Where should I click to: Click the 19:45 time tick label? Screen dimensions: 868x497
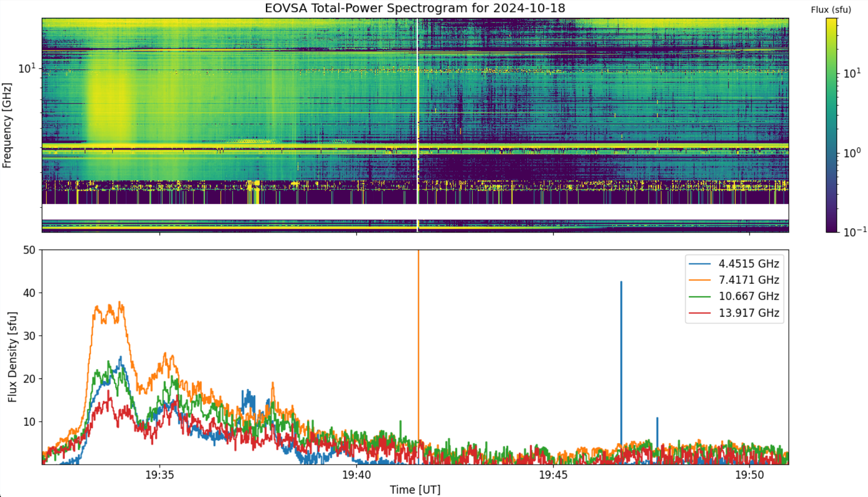tap(553, 475)
